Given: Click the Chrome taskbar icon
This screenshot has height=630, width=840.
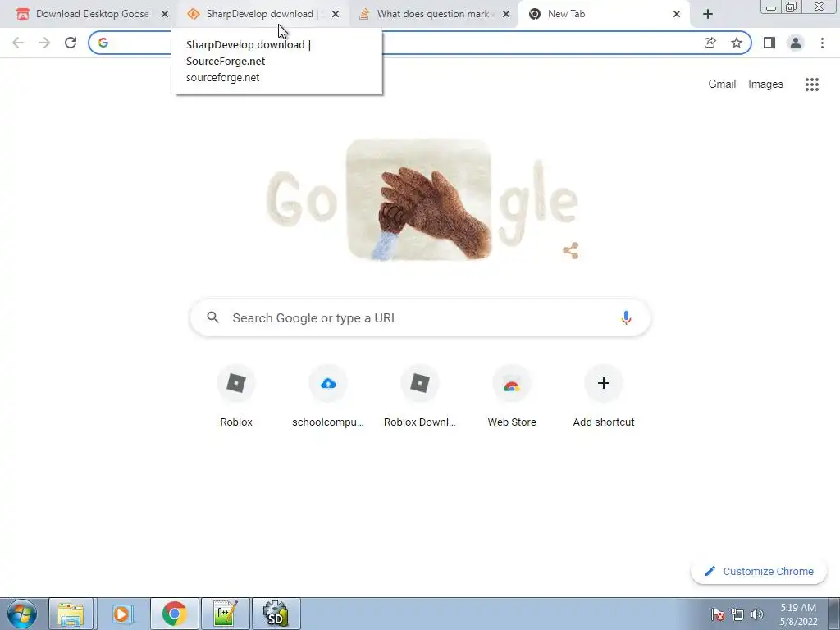Looking at the screenshot, I should coord(174,614).
